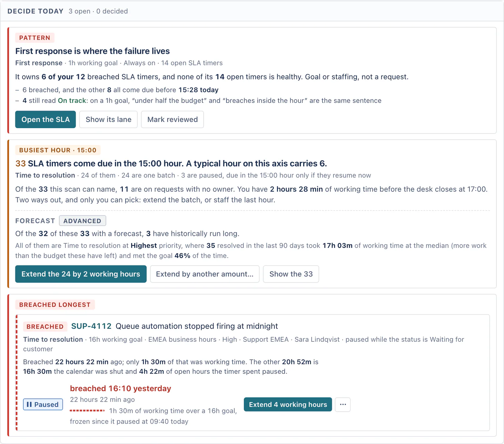The image size is (504, 444).
Task: Show the 33 SLA timers
Action: tap(291, 274)
